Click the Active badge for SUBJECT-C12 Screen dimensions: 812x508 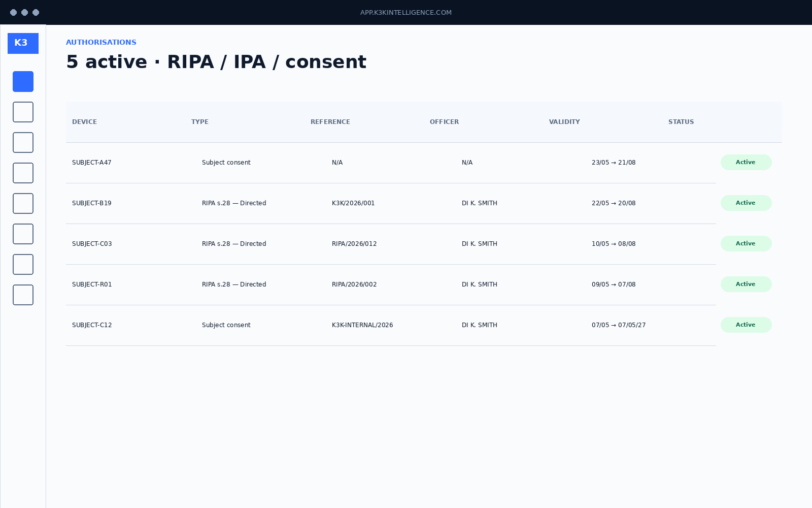(x=746, y=325)
